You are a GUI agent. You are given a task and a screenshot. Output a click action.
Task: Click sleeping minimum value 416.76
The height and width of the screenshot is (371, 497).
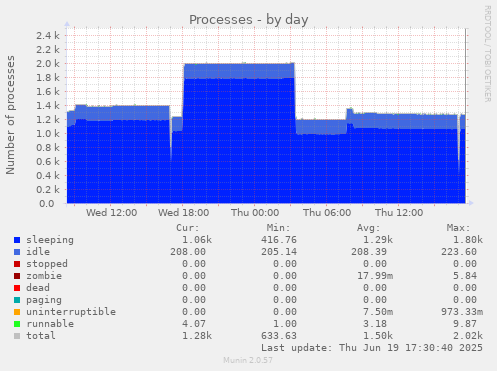[x=279, y=240]
